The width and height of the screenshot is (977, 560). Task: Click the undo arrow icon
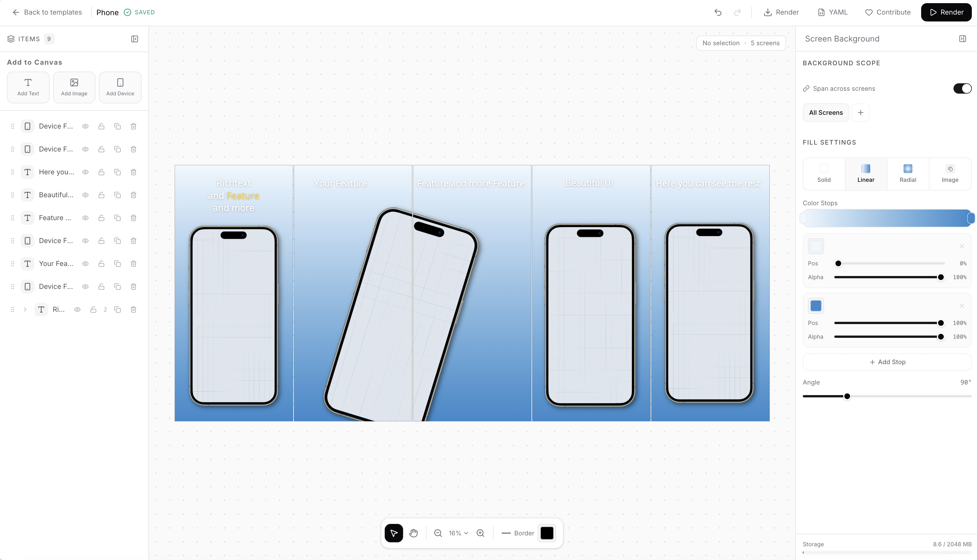click(718, 12)
